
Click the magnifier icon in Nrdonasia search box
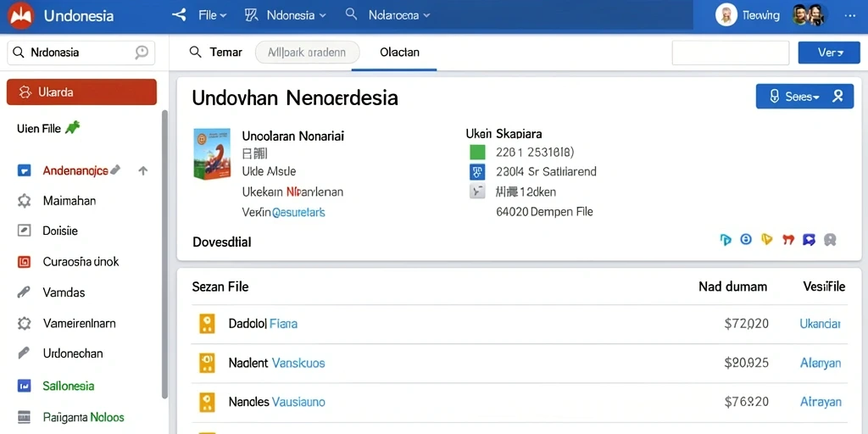(x=19, y=53)
